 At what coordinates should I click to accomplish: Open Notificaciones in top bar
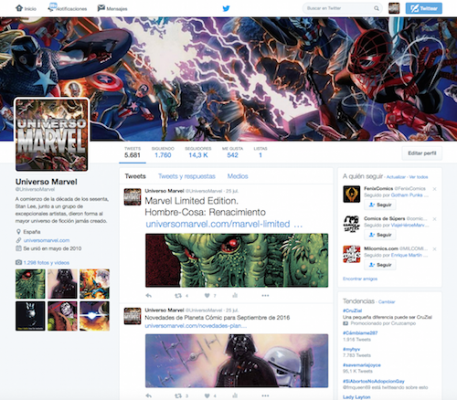pyautogui.click(x=68, y=8)
